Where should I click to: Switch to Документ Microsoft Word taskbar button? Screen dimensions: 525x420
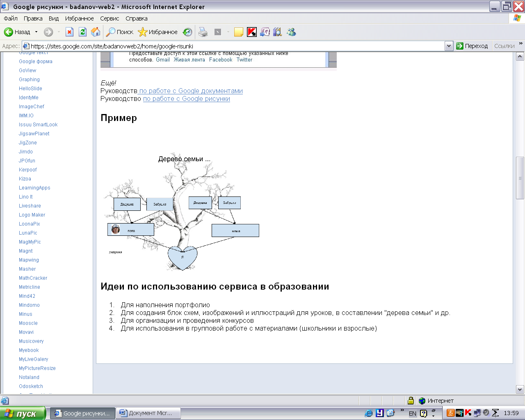click(149, 413)
